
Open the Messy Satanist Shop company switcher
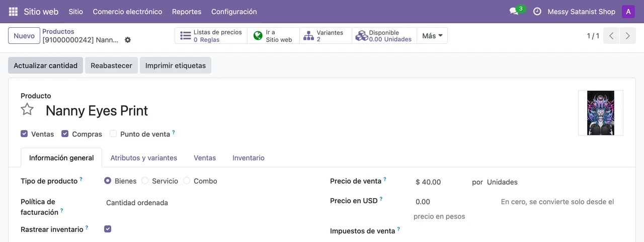581,12
